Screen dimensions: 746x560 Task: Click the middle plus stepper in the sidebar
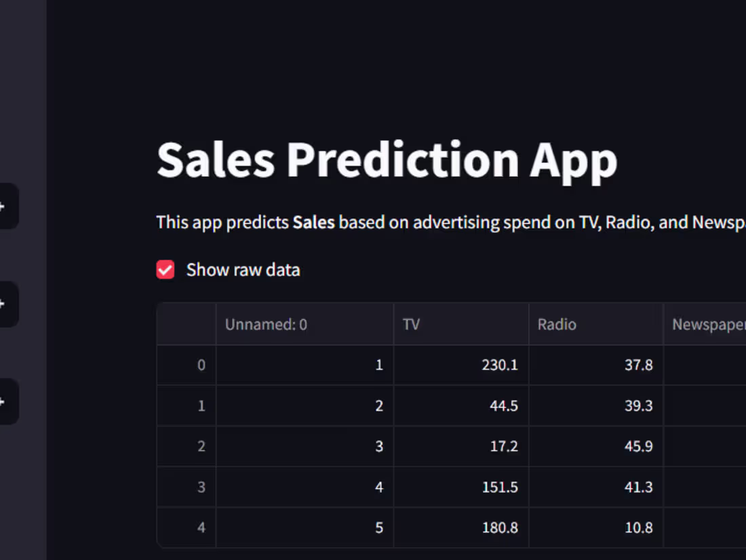7,304
